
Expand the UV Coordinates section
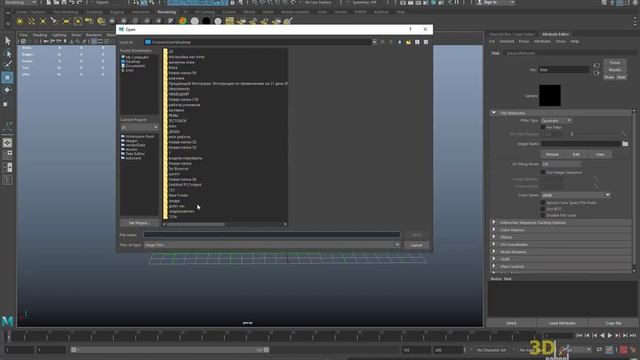pyautogui.click(x=494, y=244)
